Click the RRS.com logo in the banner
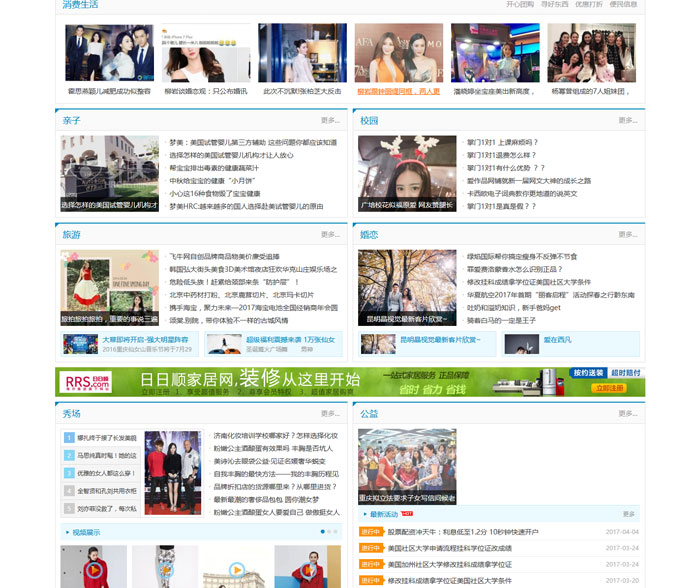Viewport: 700px width, 588px height. (88, 381)
